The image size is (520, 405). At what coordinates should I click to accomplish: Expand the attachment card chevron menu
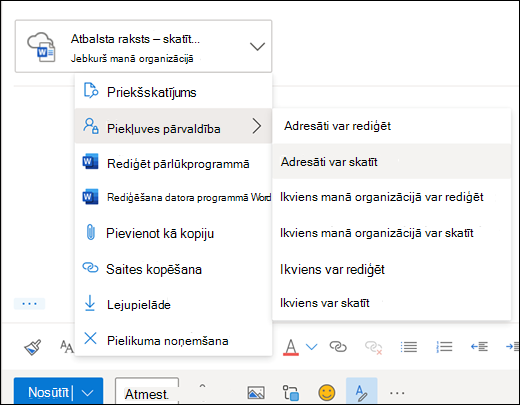(x=257, y=46)
